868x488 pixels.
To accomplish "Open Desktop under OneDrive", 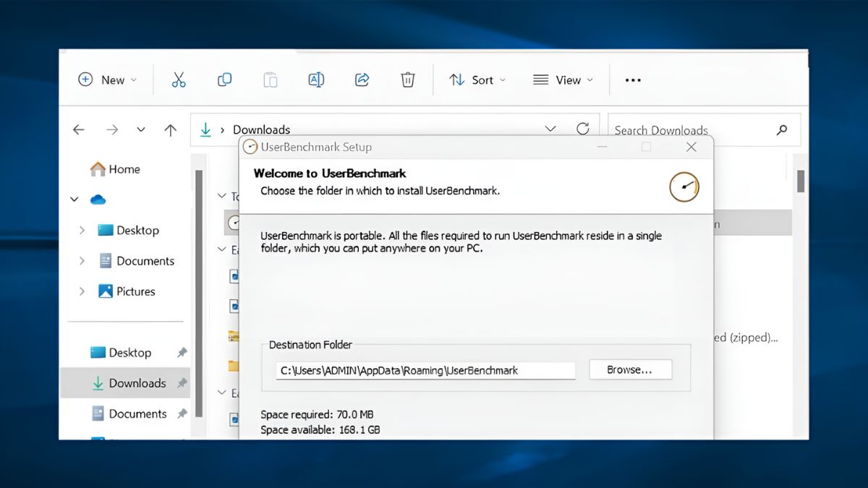I will [129, 231].
